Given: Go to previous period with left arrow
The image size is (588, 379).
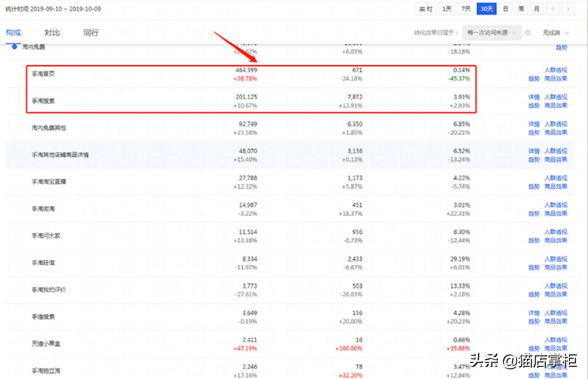Looking at the screenshot, I should [553, 9].
